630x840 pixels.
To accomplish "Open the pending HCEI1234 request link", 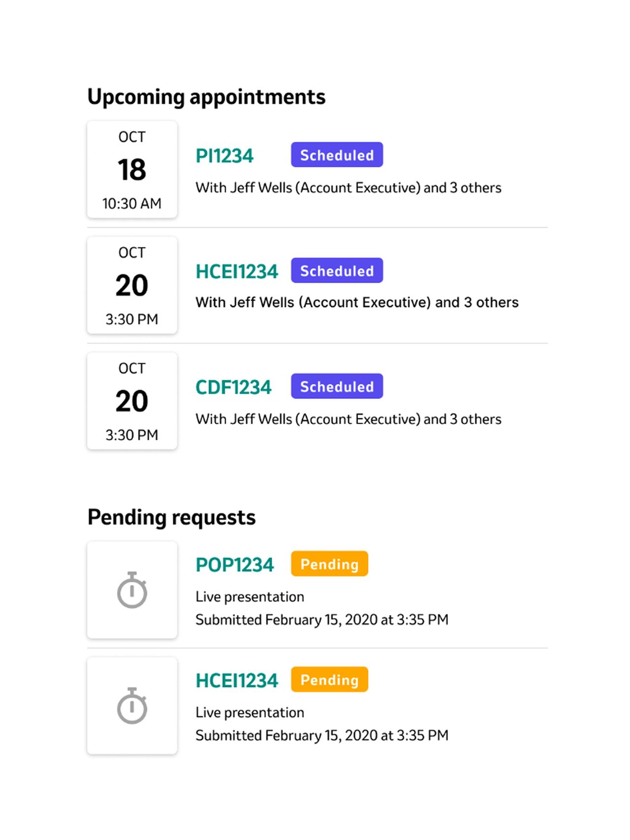I will 237,681.
